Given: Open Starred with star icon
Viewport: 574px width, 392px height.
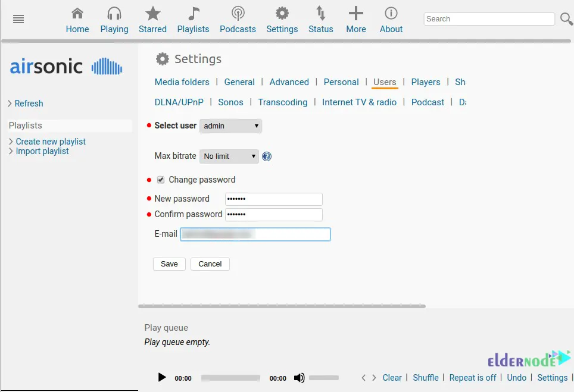Looking at the screenshot, I should tap(153, 14).
